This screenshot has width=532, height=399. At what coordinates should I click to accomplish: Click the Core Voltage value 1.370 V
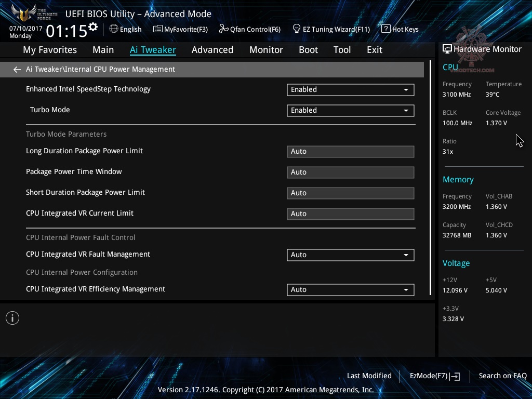(496, 123)
